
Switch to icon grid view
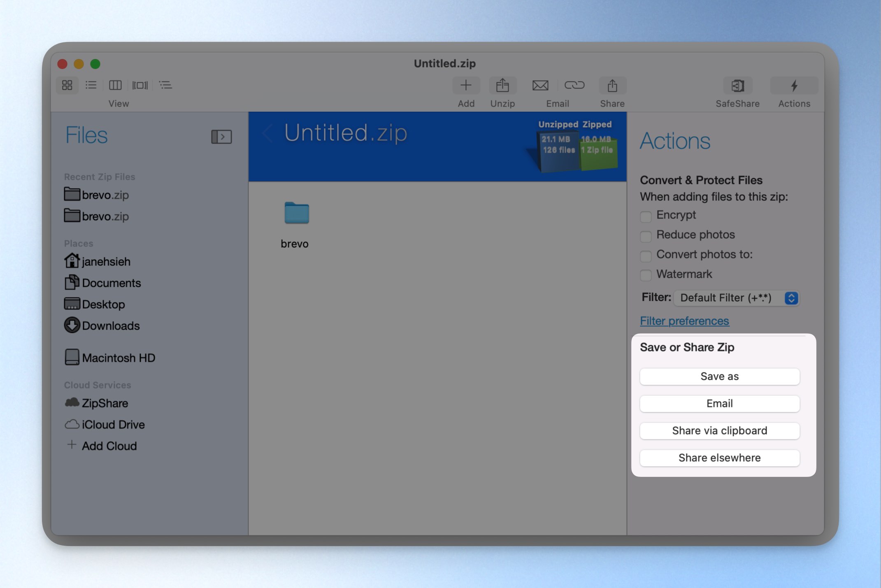tap(67, 85)
